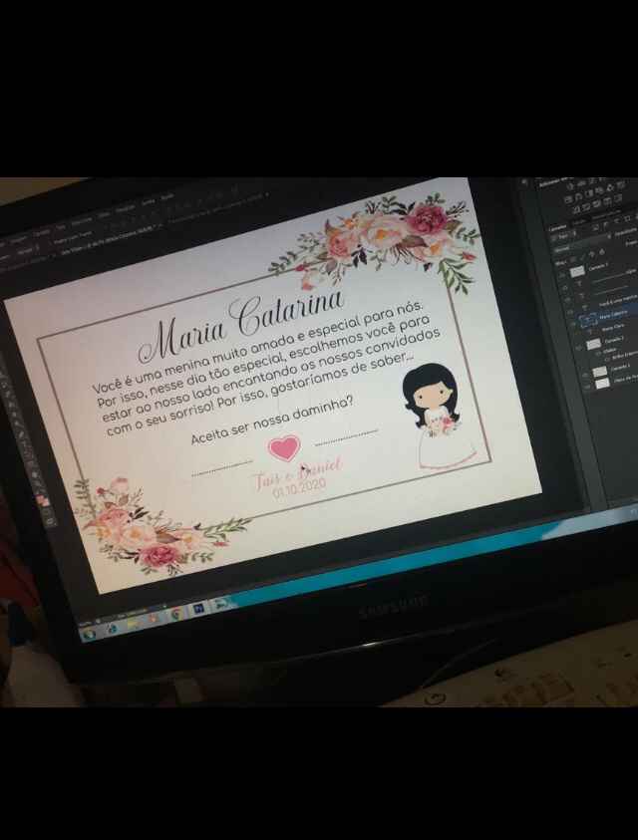Add a Hue/Saturation adjustment from Adjustments panel
This screenshot has height=840, width=638.
click(568, 200)
